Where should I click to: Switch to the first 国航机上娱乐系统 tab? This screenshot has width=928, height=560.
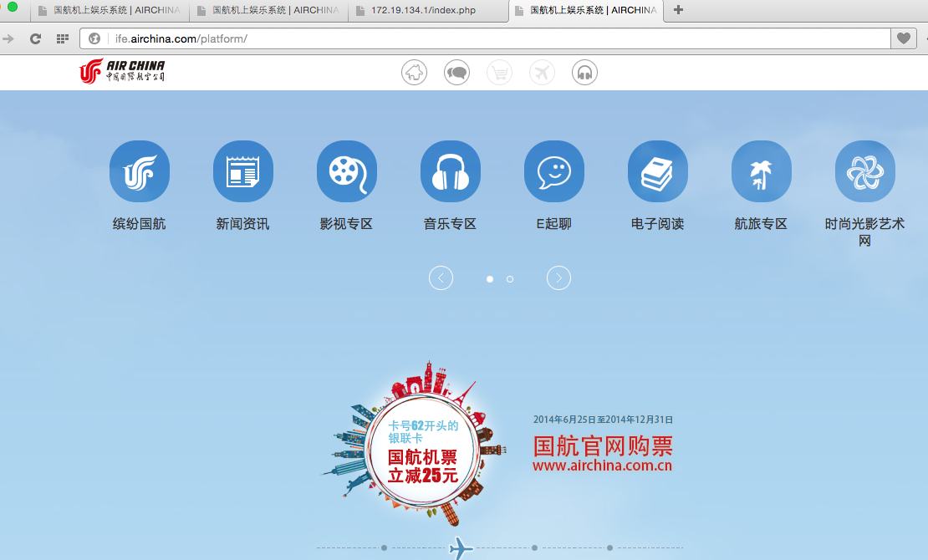pos(110,11)
